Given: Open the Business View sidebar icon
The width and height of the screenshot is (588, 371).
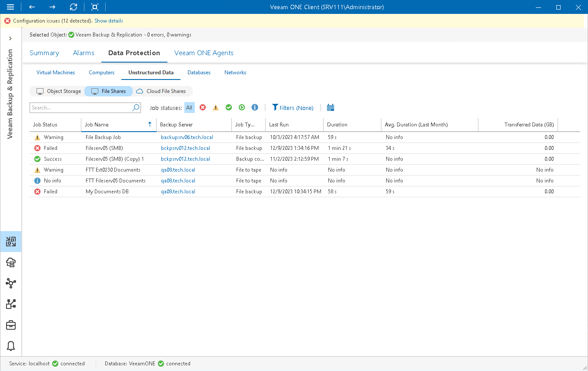Looking at the screenshot, I should (x=11, y=304).
